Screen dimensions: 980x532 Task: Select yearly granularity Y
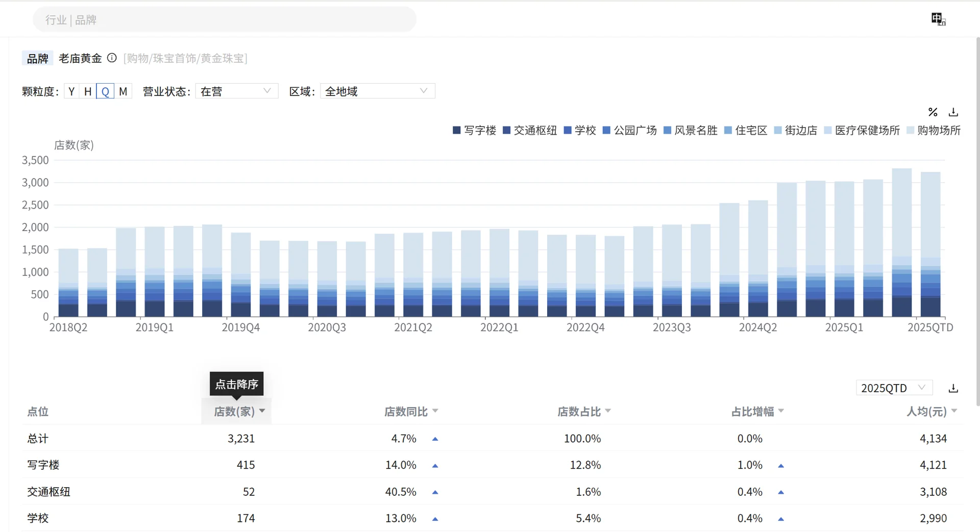tap(71, 91)
